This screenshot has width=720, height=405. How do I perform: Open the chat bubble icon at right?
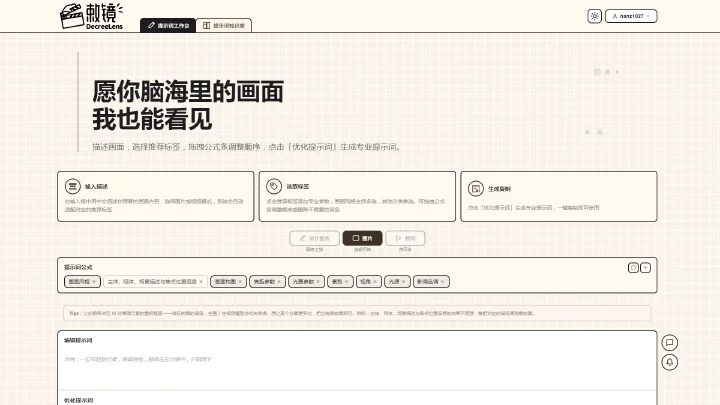[669, 343]
